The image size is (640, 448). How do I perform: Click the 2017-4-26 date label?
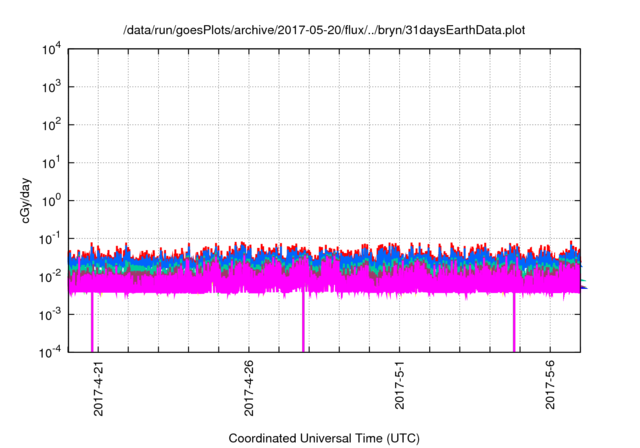(249, 388)
